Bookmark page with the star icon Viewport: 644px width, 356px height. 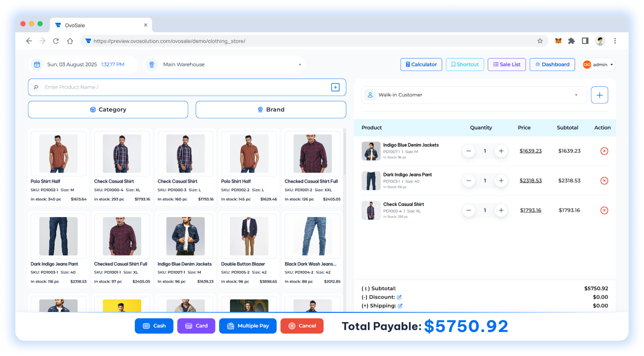[540, 41]
